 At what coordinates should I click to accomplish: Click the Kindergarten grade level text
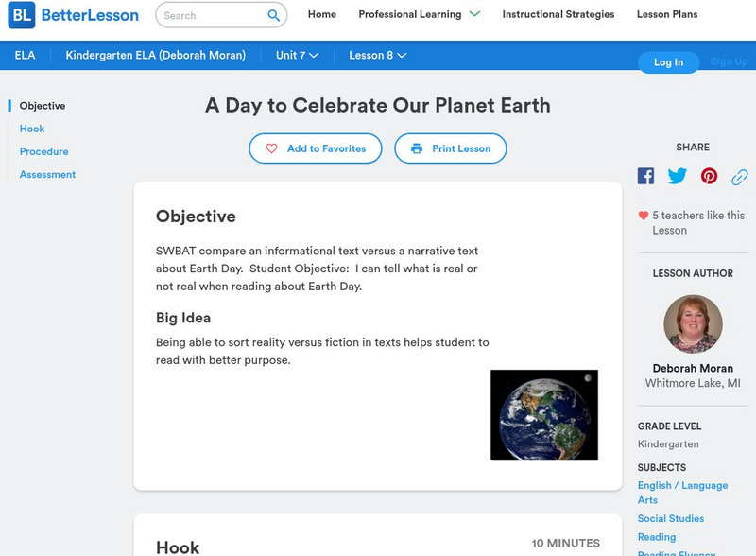pos(668,444)
